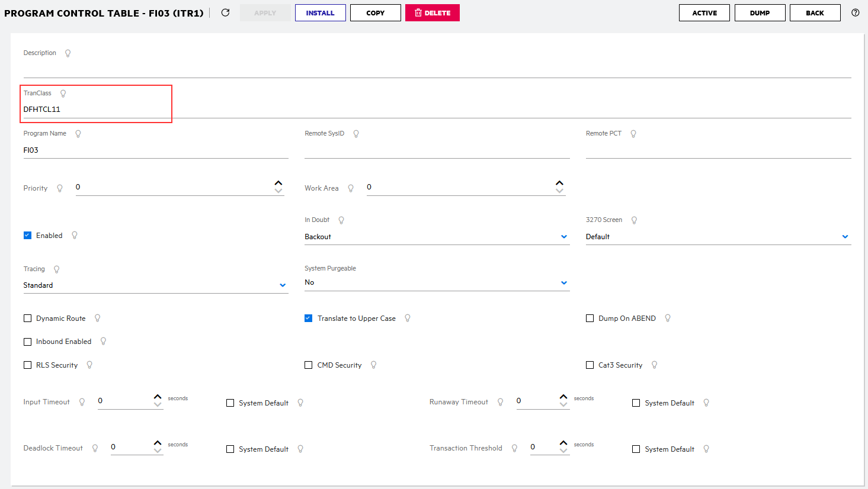Click the BACK button
868x489 pixels.
click(x=815, y=12)
